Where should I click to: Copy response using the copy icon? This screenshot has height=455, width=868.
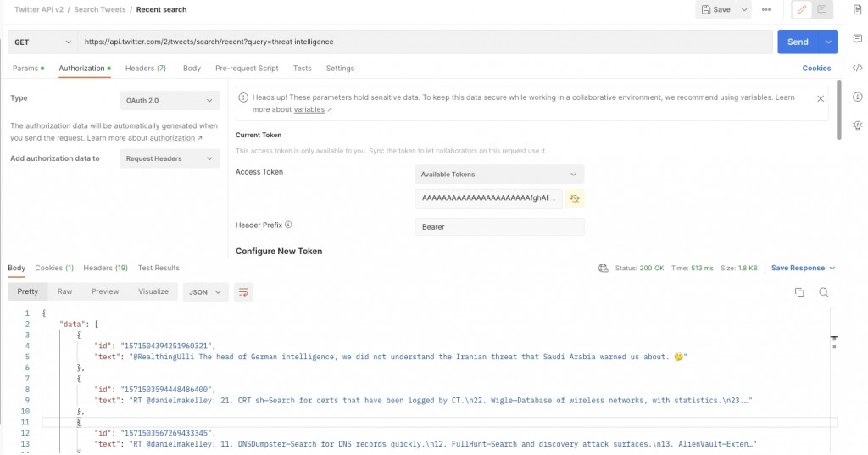click(799, 292)
